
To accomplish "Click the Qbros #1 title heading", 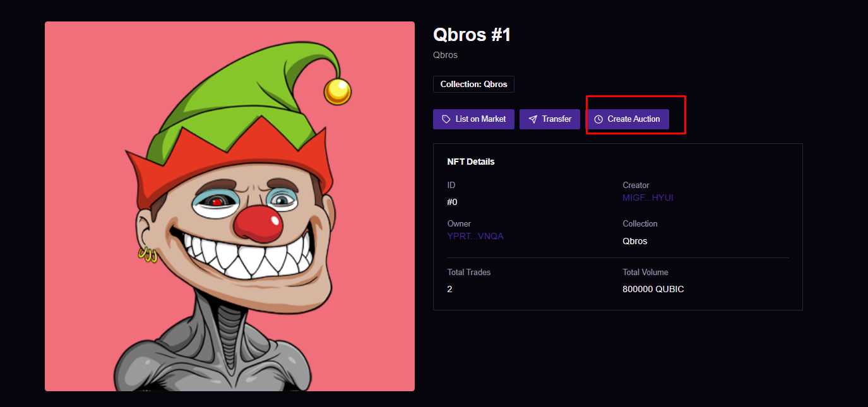I will click(x=472, y=35).
